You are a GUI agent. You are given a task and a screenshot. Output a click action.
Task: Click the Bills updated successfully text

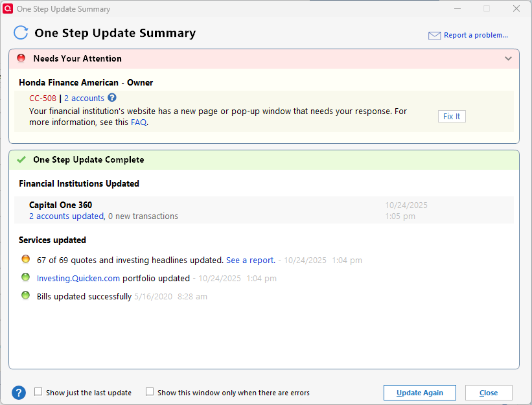pyautogui.click(x=84, y=296)
